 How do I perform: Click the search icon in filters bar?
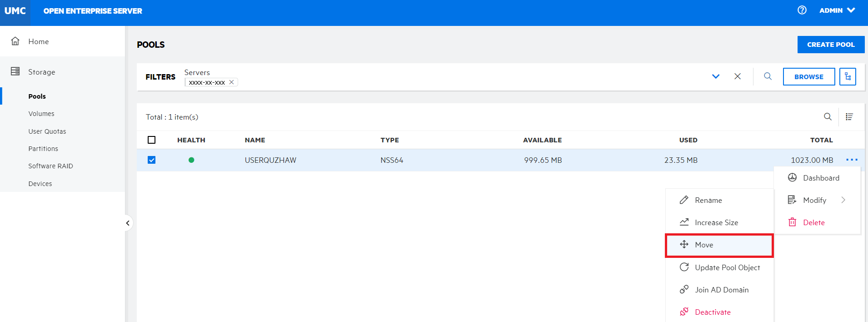[x=768, y=76]
